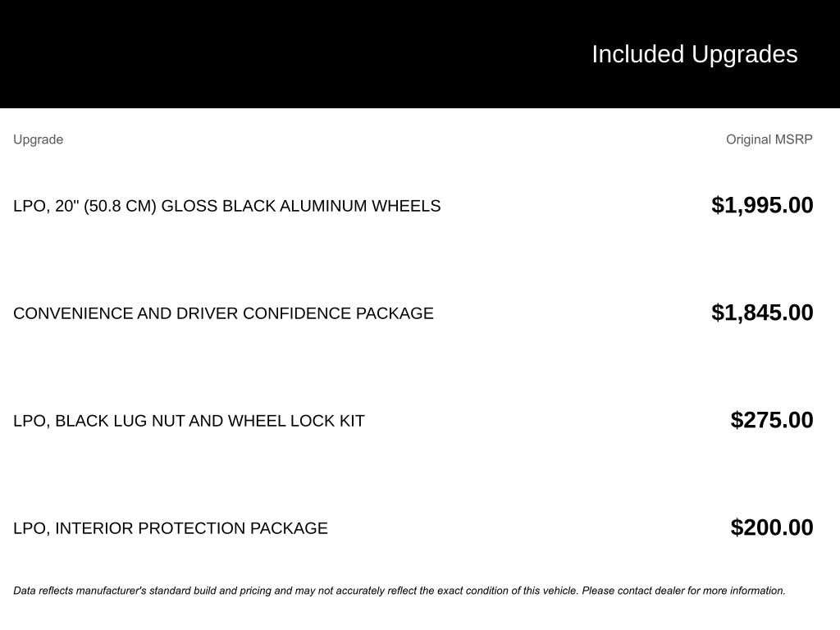Click the word "Upgrades" in the banner title

pos(744,54)
